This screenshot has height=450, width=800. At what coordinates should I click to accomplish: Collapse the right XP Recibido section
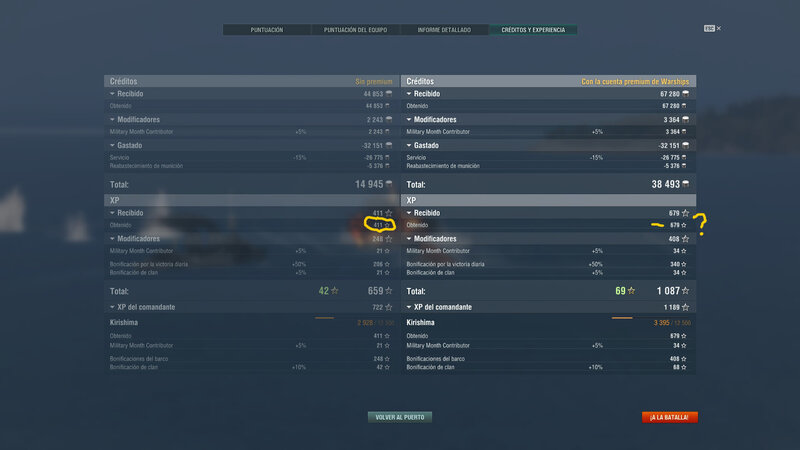pyautogui.click(x=409, y=213)
